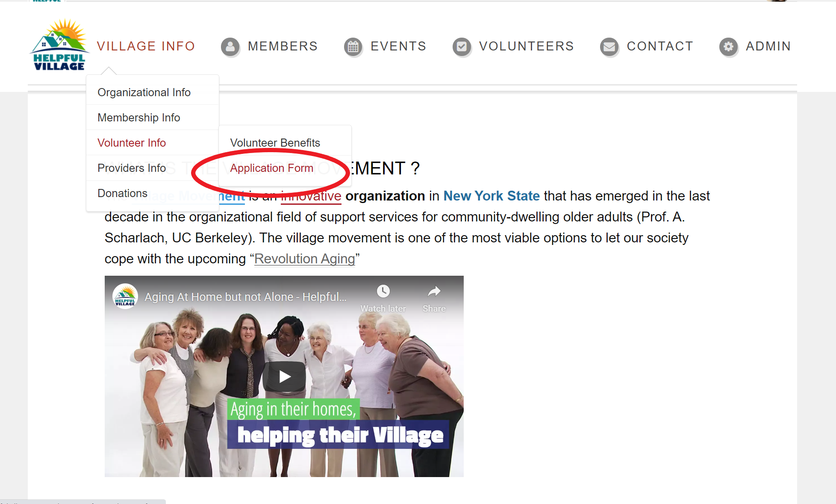This screenshot has width=836, height=504.
Task: Click the Helpful Village logo
Action: point(59,45)
